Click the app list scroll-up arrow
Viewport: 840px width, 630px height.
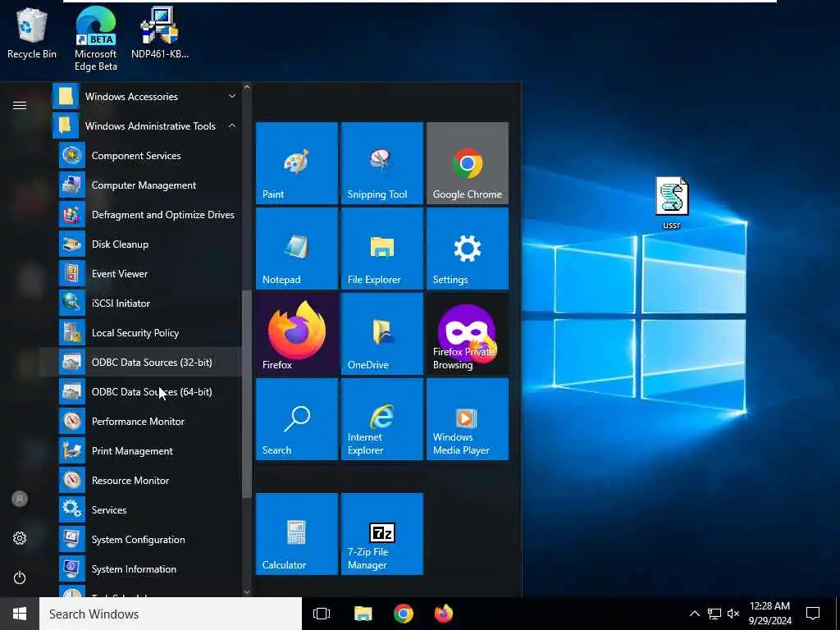(x=246, y=87)
